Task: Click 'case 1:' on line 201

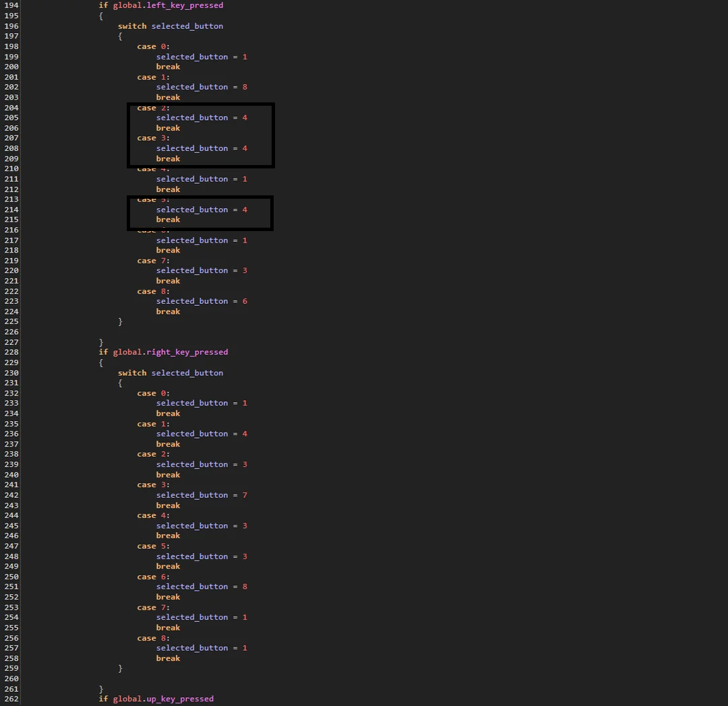Action: [153, 77]
